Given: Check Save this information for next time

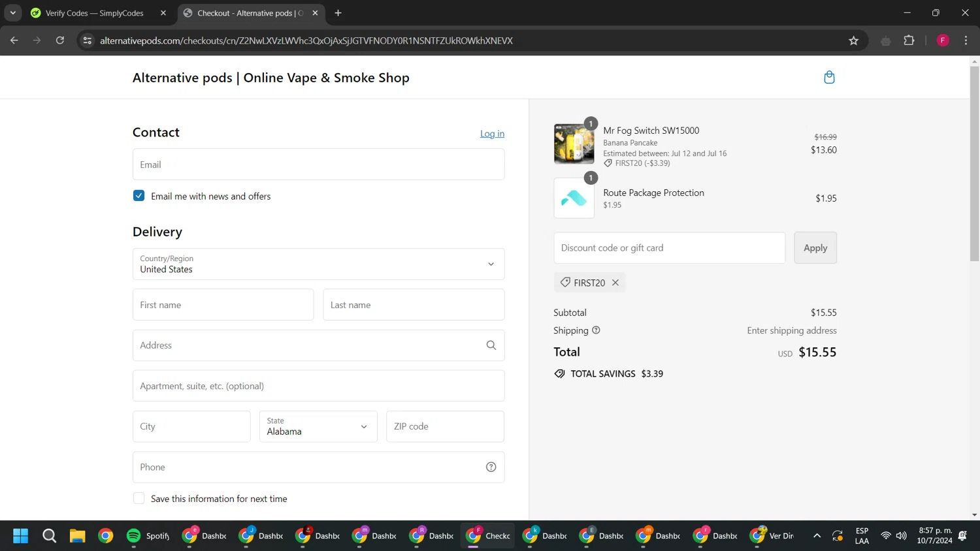Looking at the screenshot, I should coord(139,499).
